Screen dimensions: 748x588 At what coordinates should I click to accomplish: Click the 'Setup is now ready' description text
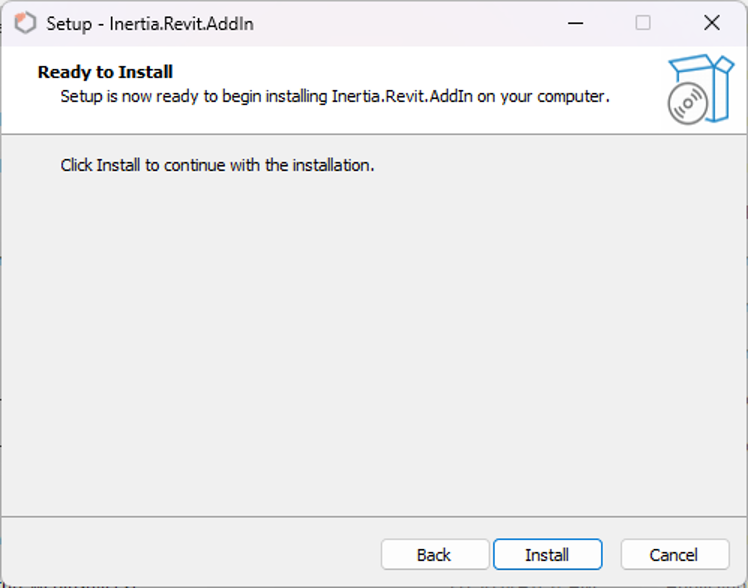point(335,96)
